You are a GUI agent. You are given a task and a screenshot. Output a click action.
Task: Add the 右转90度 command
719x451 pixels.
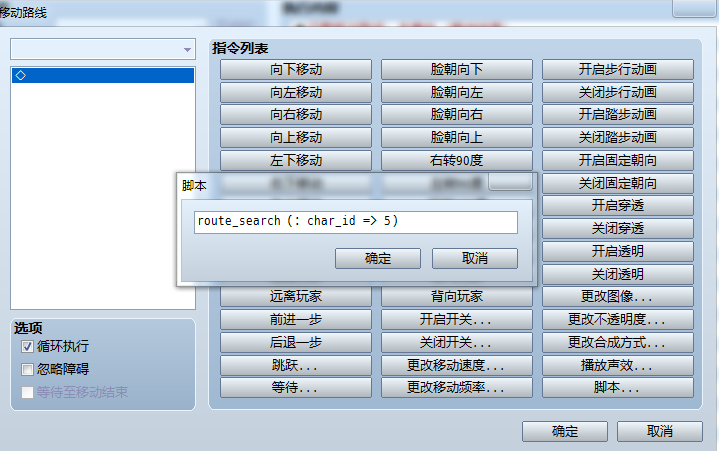[457, 161]
